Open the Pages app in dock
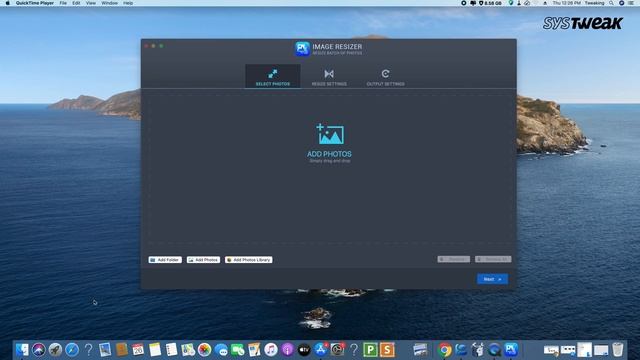Screen dimensions: 640x360 pos(254,350)
